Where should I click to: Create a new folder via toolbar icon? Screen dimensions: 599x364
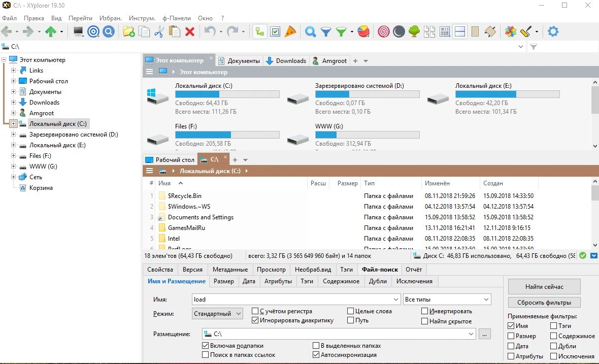coord(129,31)
